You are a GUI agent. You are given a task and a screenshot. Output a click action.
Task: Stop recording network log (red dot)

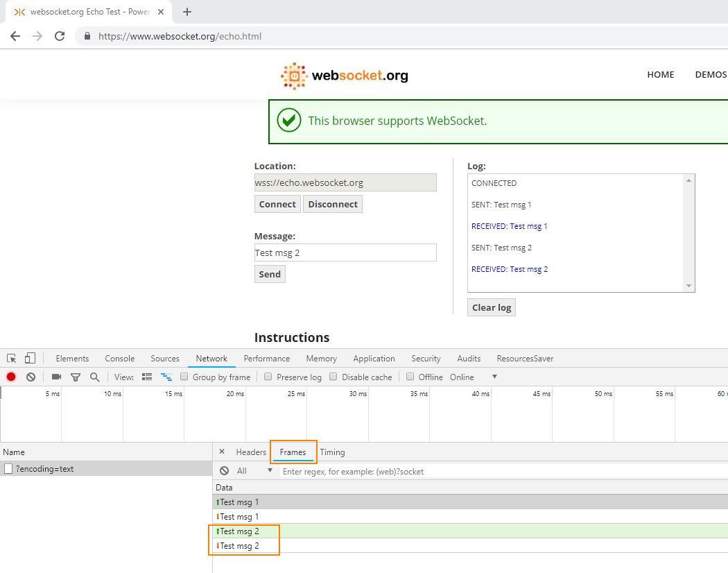(11, 377)
